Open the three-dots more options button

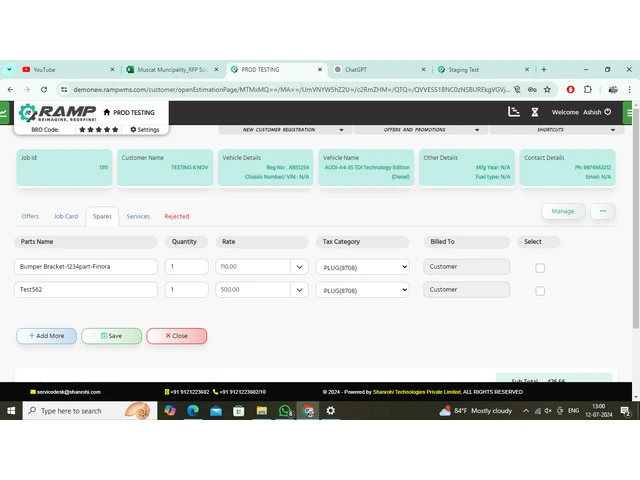(603, 211)
